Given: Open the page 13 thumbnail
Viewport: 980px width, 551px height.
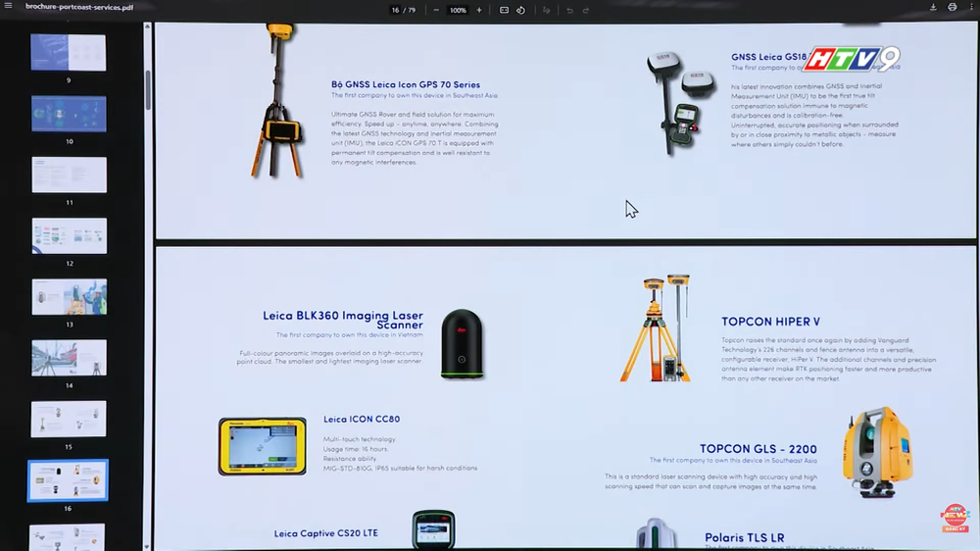Looking at the screenshot, I should (69, 297).
